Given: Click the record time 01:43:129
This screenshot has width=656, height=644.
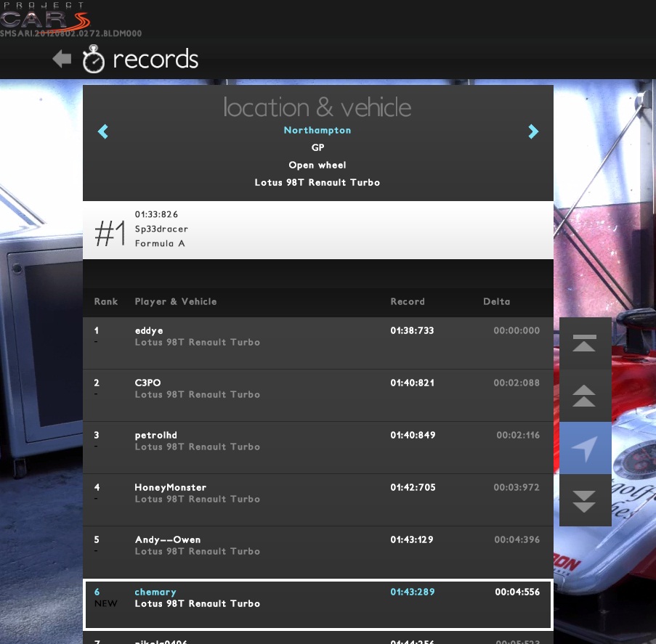Looking at the screenshot, I should coord(412,539).
